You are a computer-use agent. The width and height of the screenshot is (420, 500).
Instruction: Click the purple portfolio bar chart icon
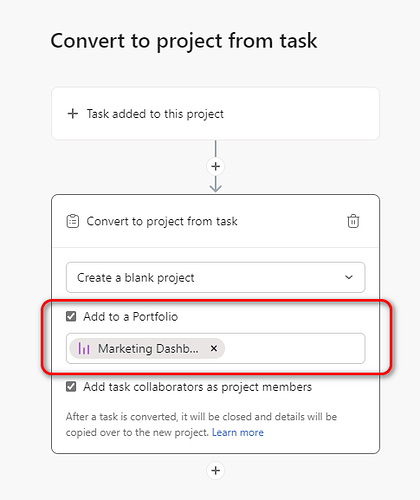click(84, 349)
